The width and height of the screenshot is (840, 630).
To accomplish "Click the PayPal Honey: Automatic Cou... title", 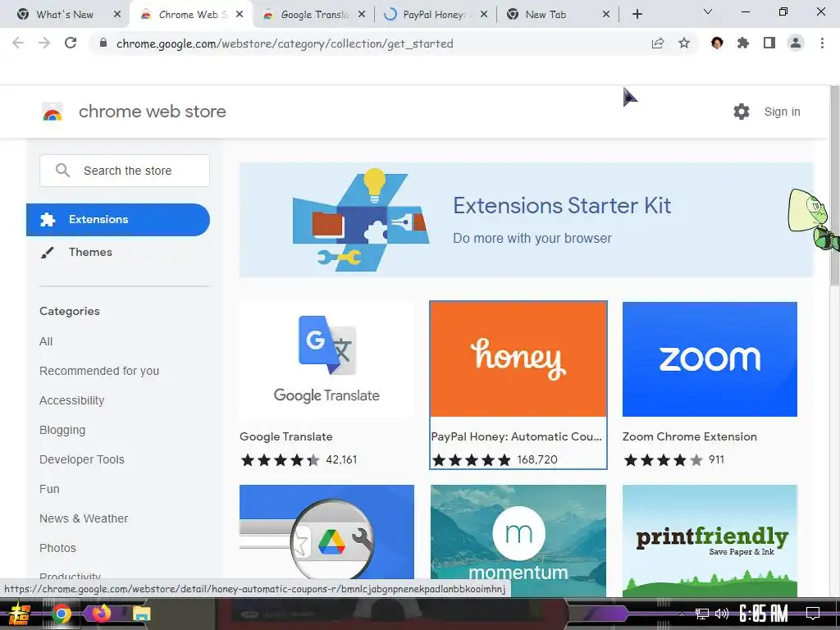I will 517,436.
